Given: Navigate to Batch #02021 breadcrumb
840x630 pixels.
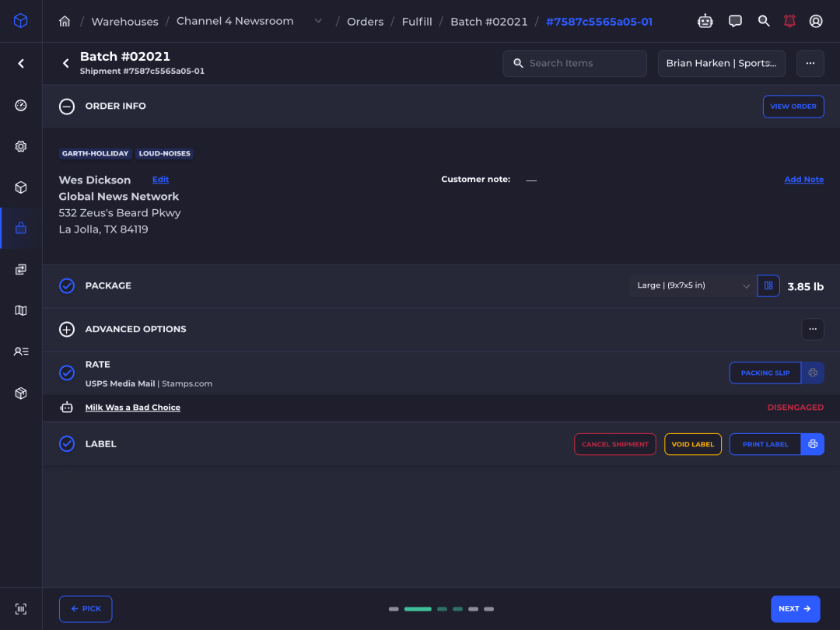Looking at the screenshot, I should pos(489,22).
